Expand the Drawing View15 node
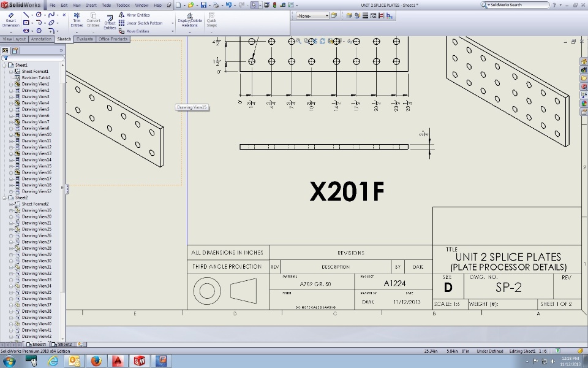The image size is (588, 368). tap(11, 166)
